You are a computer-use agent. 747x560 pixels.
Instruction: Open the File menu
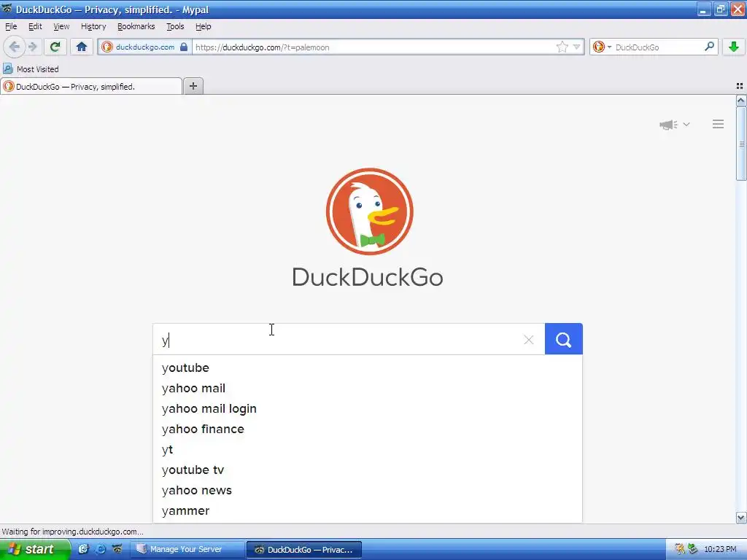11,26
